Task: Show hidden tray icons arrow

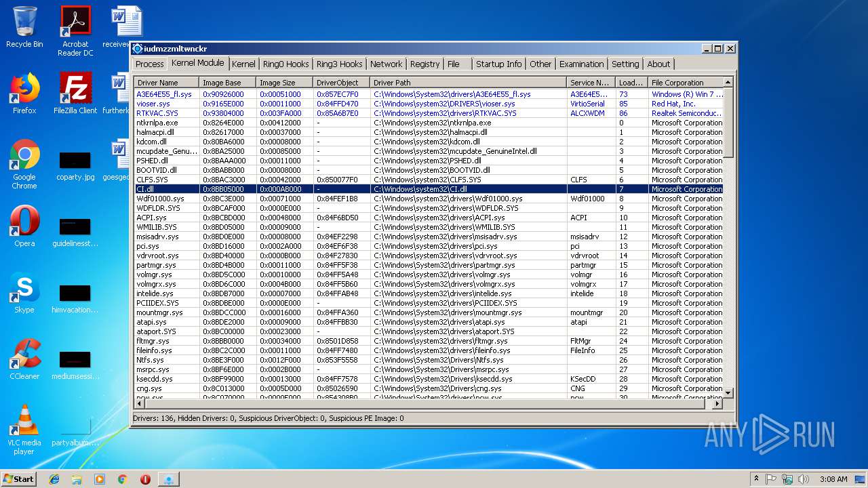Action: coord(756,479)
